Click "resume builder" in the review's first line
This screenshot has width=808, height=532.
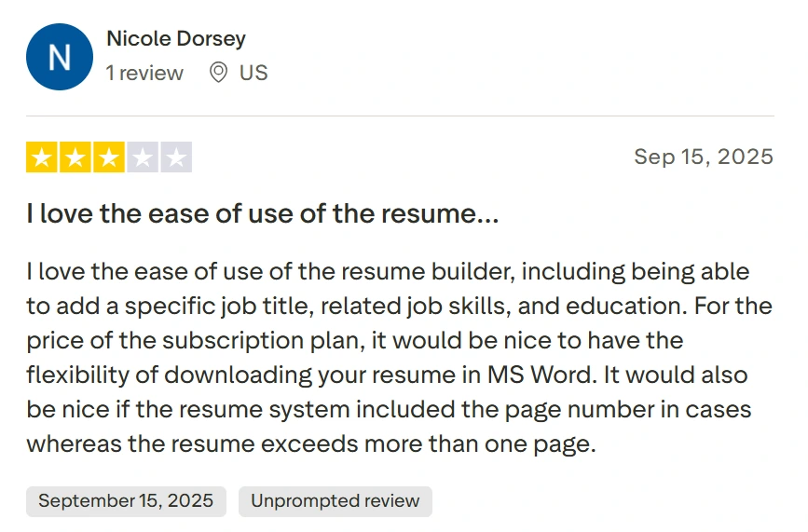418,272
